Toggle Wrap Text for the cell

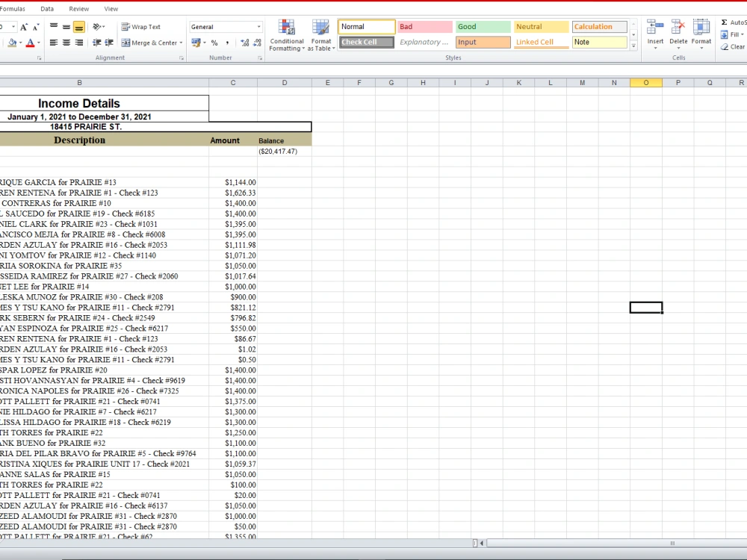[146, 27]
